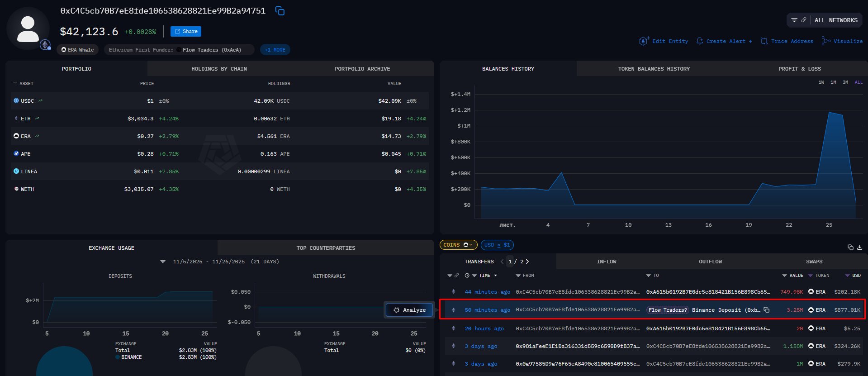Screen dimensions: 868x376
Task: Switch chart range to 3M
Action: pyautogui.click(x=845, y=82)
